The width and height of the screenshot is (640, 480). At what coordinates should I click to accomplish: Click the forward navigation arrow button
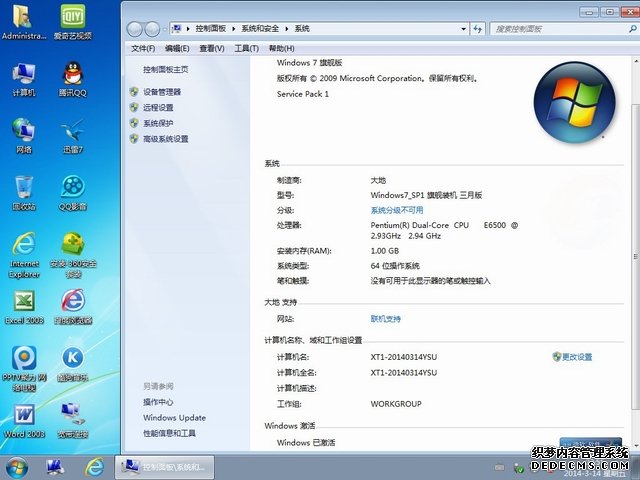pyautogui.click(x=152, y=29)
